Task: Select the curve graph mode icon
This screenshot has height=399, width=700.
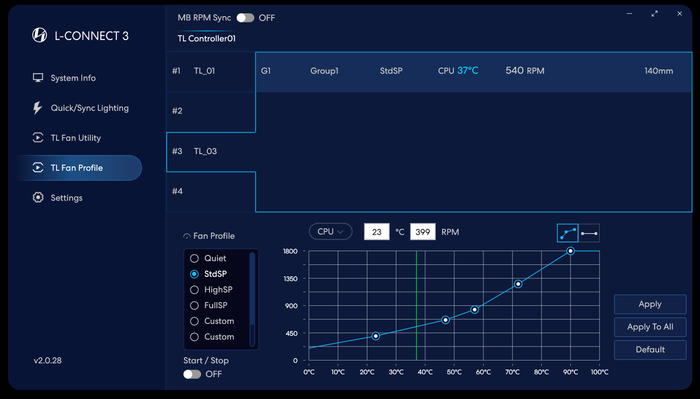Action: point(567,233)
